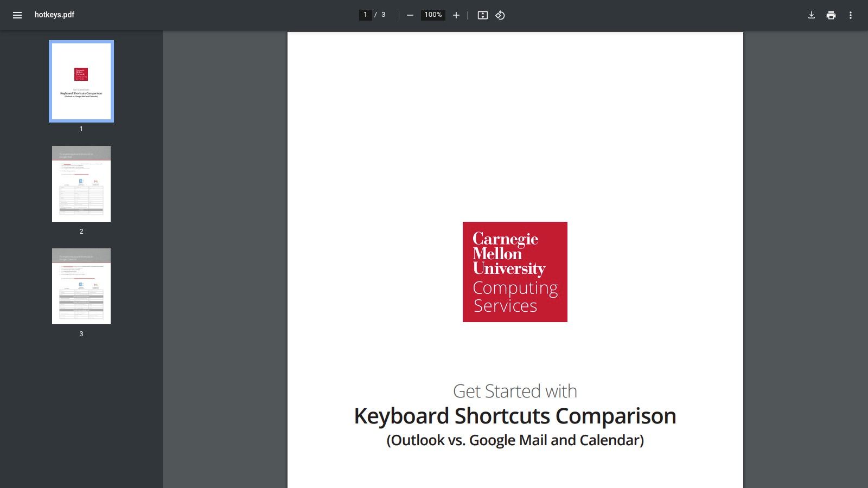Click the page count label showing 3

click(383, 15)
